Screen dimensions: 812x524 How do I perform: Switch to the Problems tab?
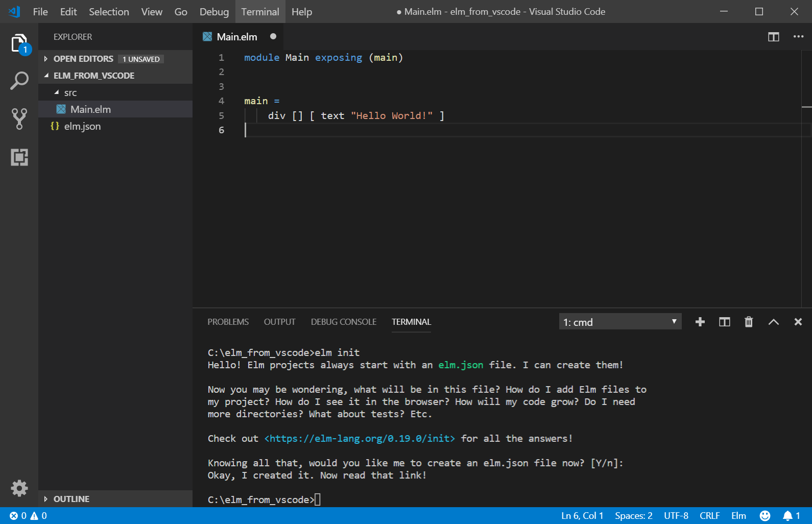[x=228, y=322]
